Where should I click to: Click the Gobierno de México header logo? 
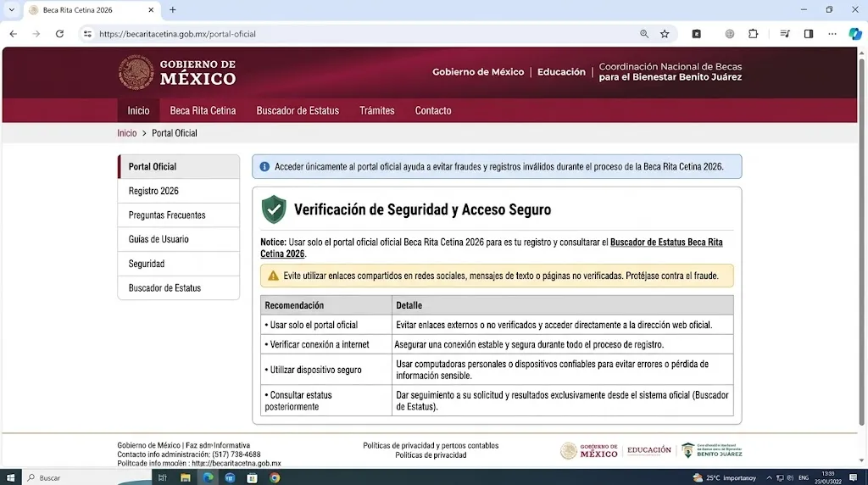point(177,72)
